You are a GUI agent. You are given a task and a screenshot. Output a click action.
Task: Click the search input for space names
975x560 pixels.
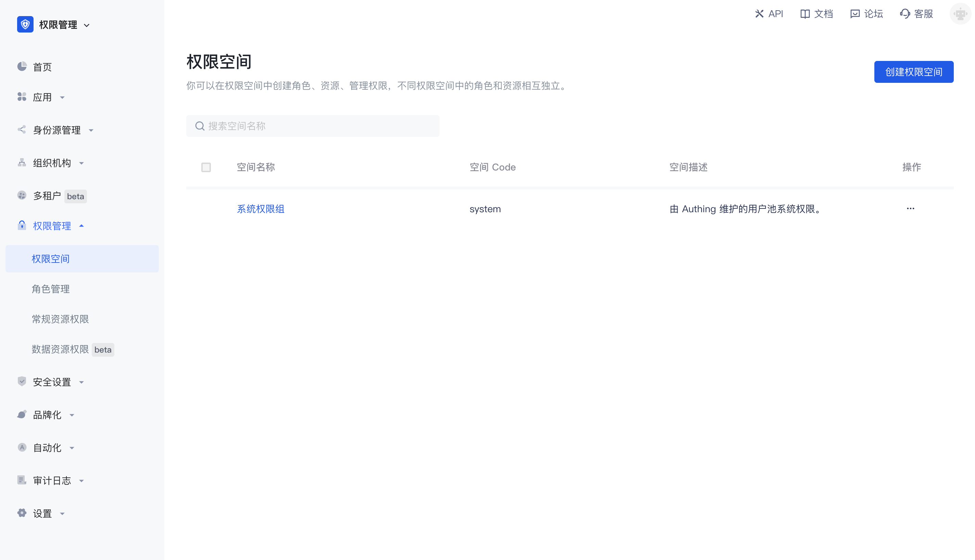[x=312, y=126]
